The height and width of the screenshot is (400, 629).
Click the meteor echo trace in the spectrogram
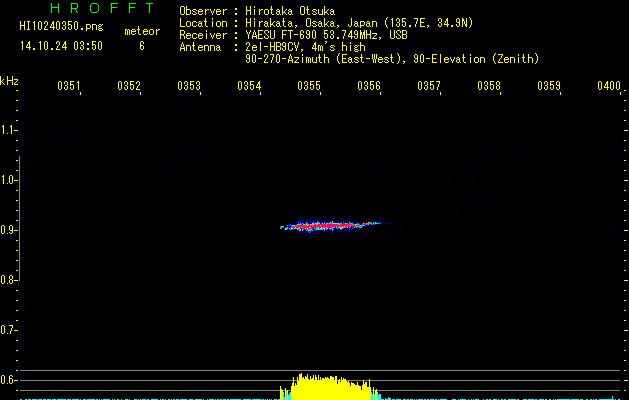[x=331, y=226]
